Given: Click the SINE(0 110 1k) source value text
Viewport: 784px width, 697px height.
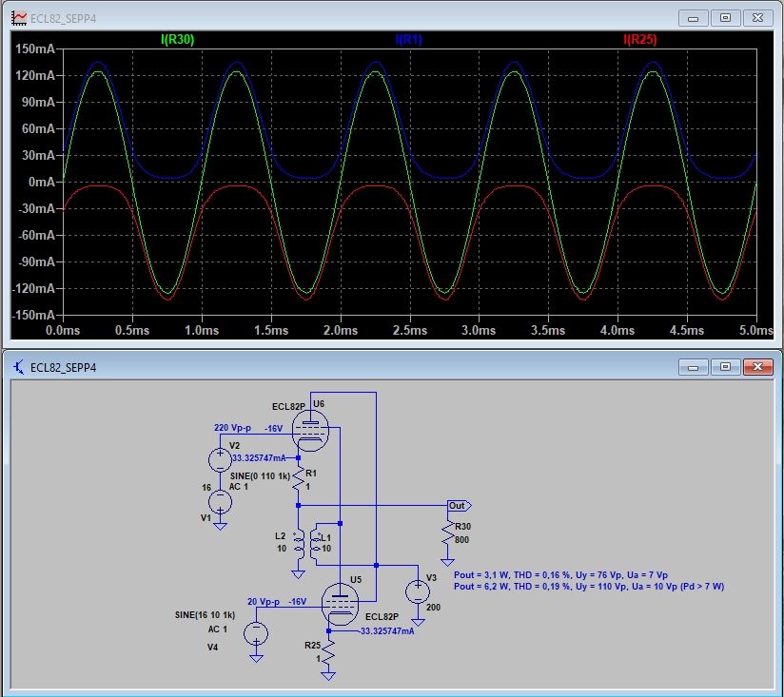Looking at the screenshot, I should point(257,475).
